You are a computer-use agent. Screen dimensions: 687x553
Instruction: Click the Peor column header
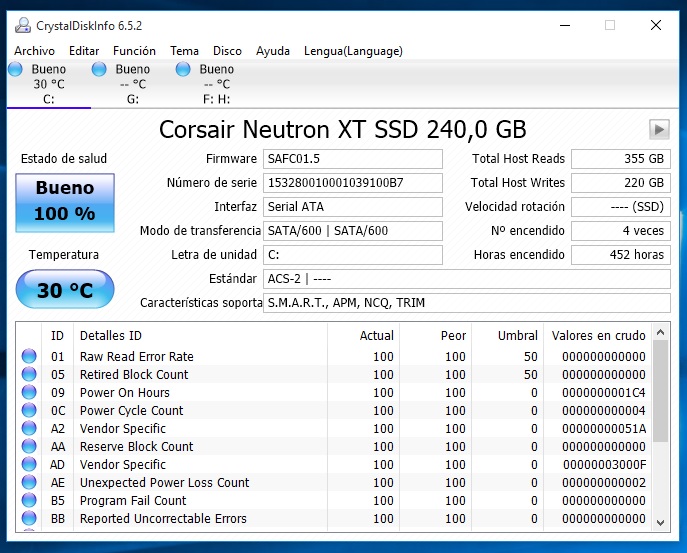coord(435,336)
